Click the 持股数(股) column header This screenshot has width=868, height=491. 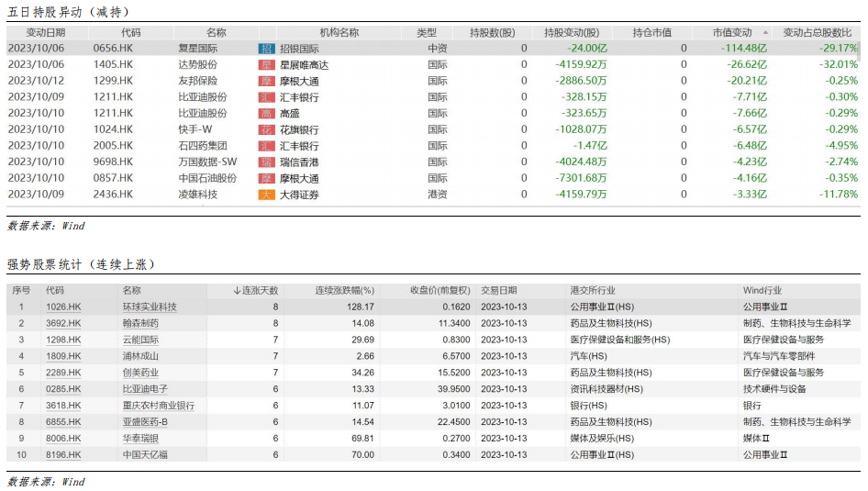pyautogui.click(x=492, y=33)
